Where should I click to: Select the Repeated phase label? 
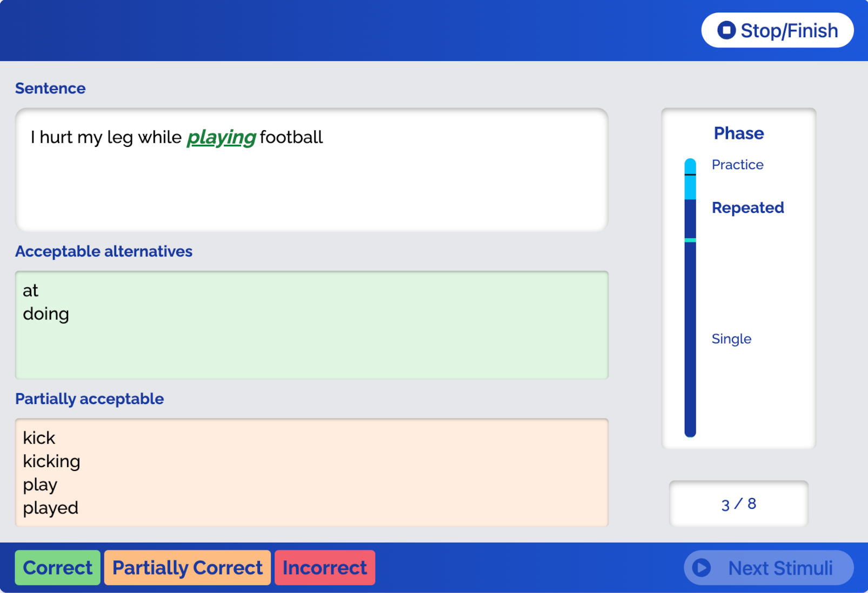pyautogui.click(x=747, y=208)
